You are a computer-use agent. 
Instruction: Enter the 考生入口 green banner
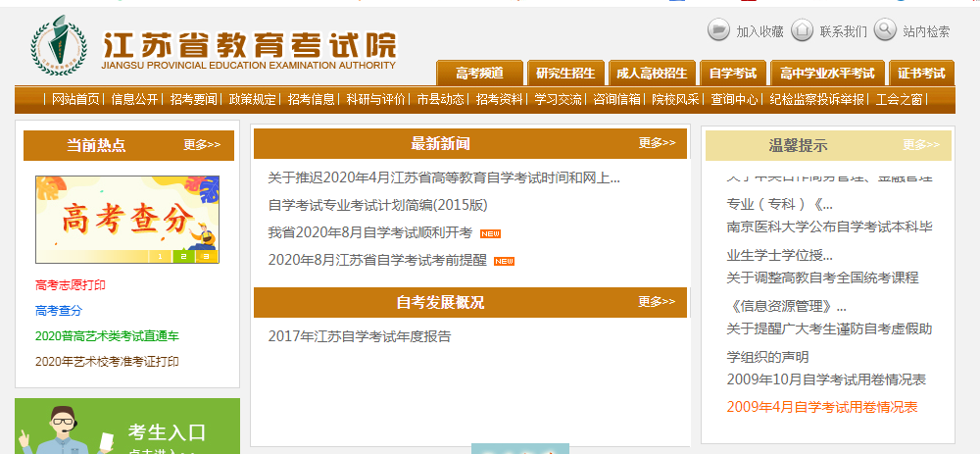[127, 427]
